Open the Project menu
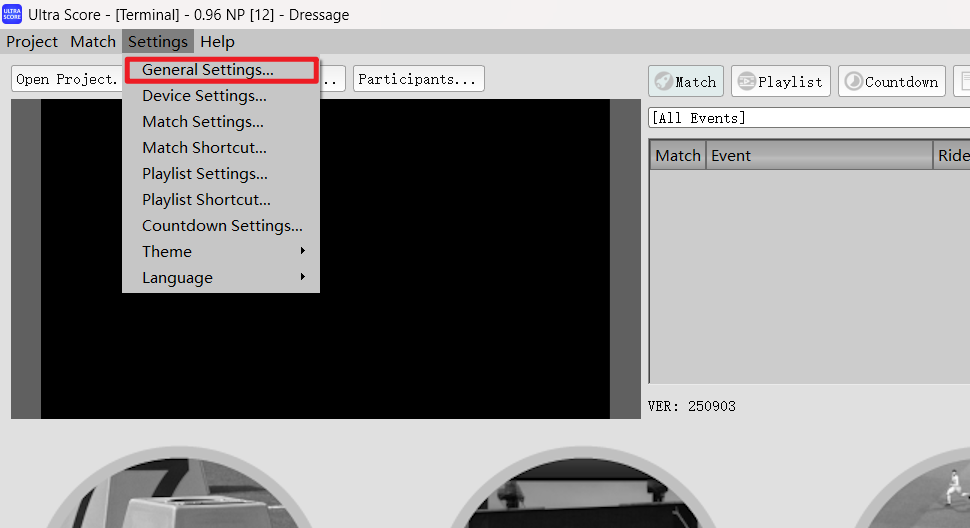The width and height of the screenshot is (970, 528). (x=32, y=42)
